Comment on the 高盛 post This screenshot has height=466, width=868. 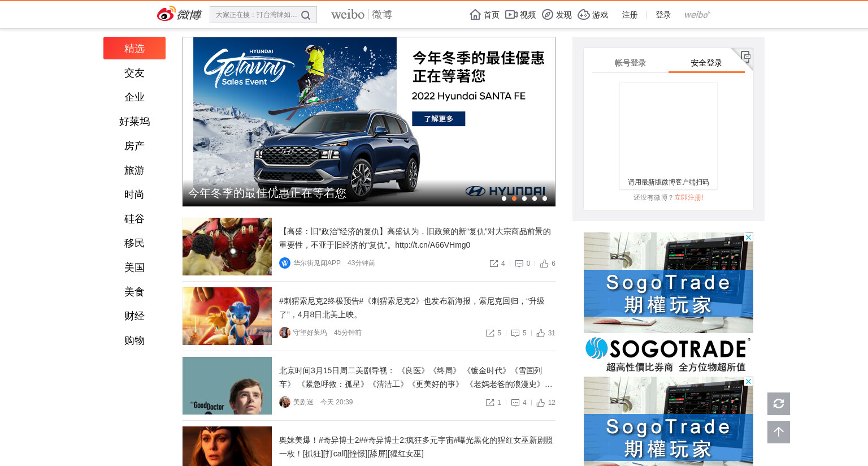coord(523,264)
